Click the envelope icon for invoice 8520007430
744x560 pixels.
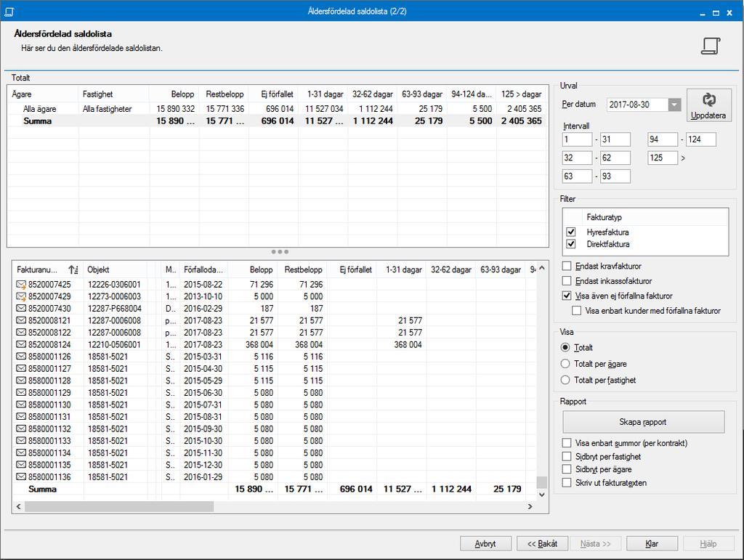click(x=21, y=308)
